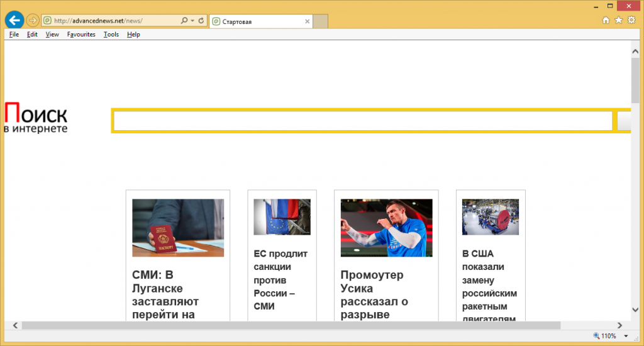This screenshot has height=346, width=644.
Task: Click the web search input field
Action: coord(363,121)
